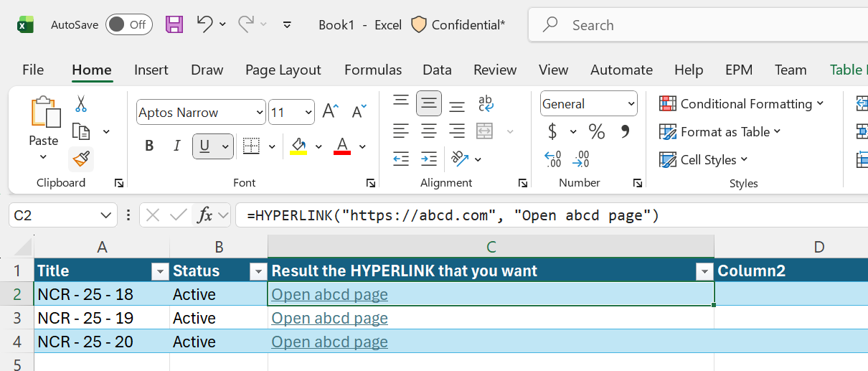
Task: Switch to the Draw tab
Action: (x=207, y=70)
